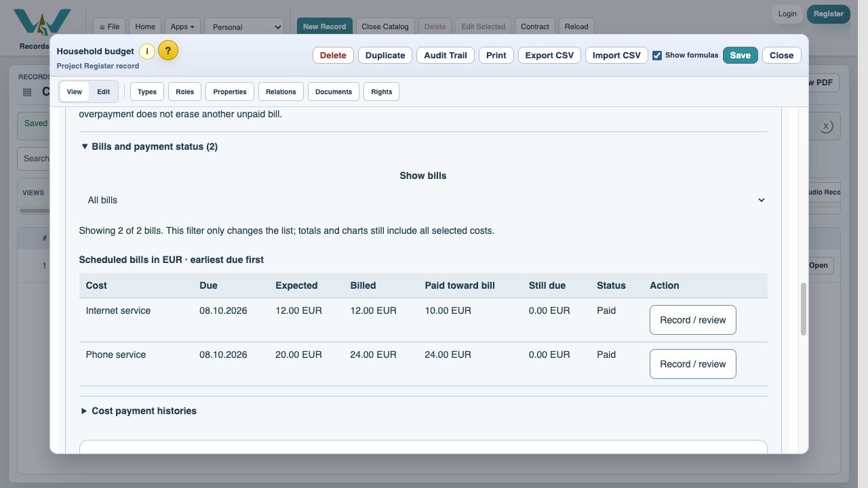Click the '24.00 EUR' Billed cell

point(373,354)
